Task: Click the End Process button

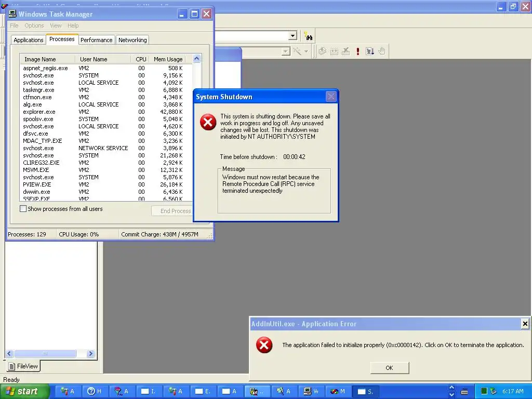Action: coord(173,211)
